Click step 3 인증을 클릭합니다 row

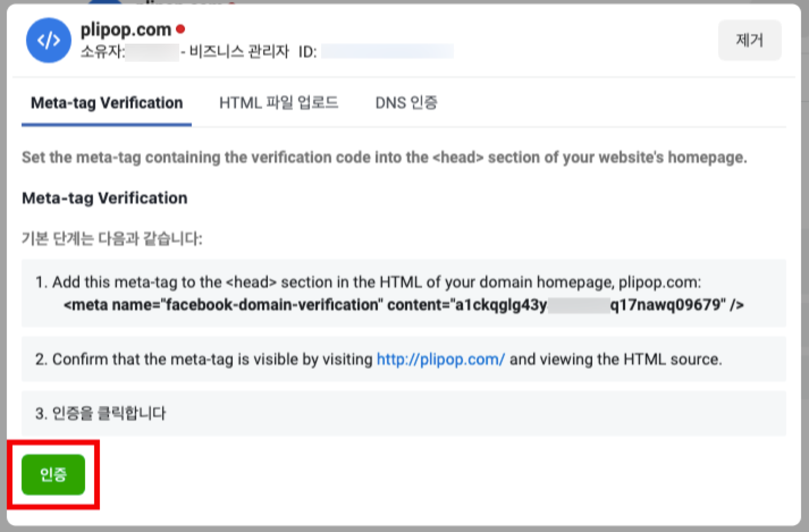(100, 413)
